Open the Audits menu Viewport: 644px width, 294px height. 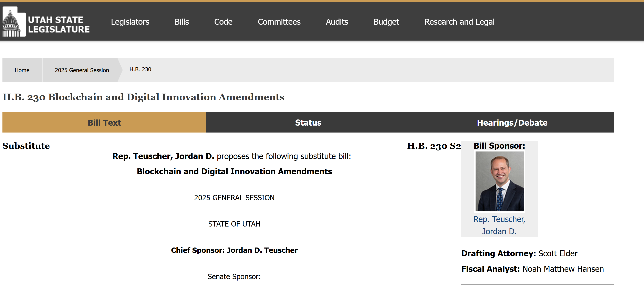coord(337,22)
